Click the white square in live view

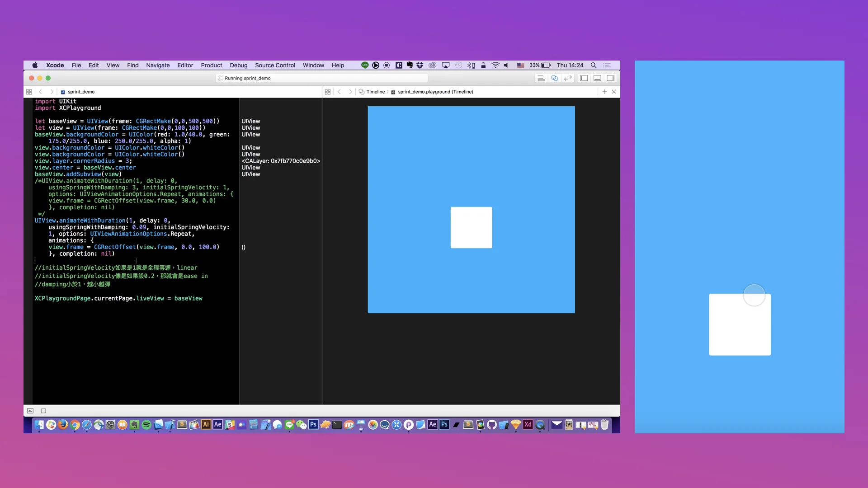(x=471, y=227)
